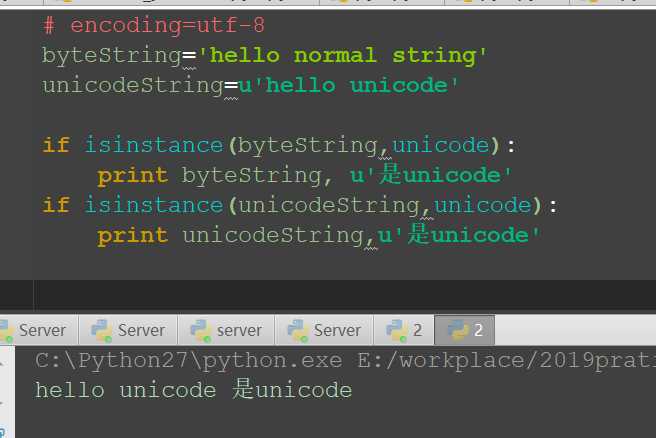Place cursor on byteString variable assignment

(111, 56)
